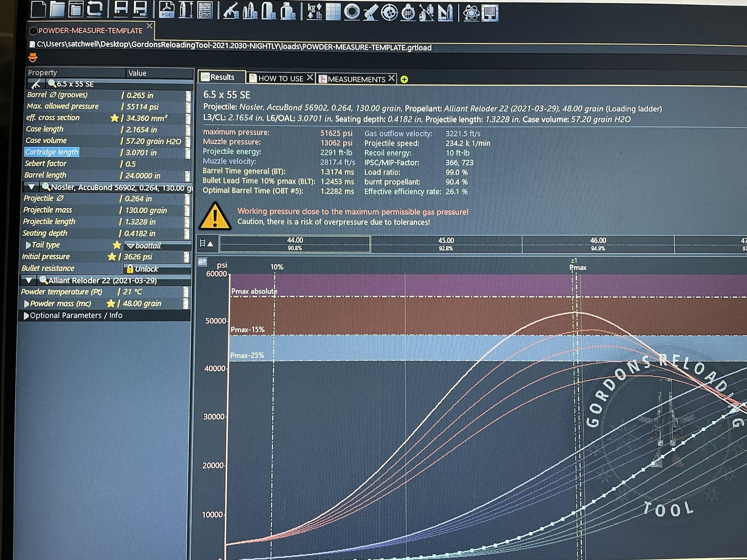
Task: Click the rifle icon beside 6.5 x 55 SE
Action: (x=36, y=84)
